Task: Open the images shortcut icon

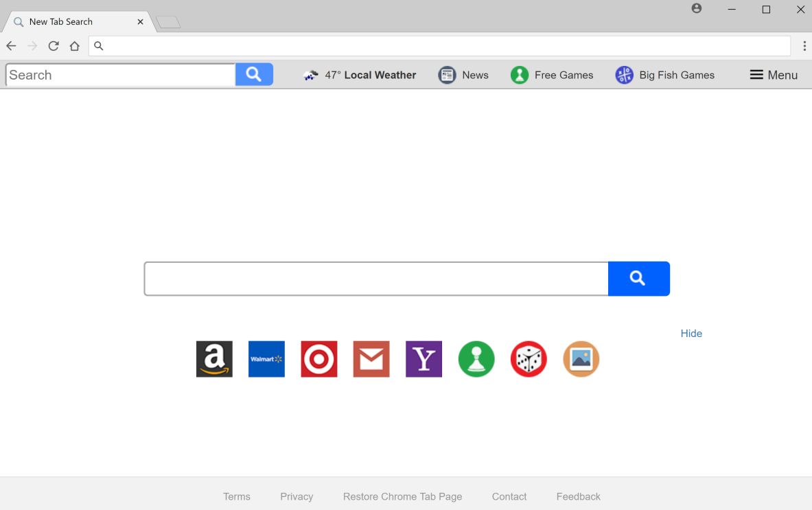Action: [581, 359]
